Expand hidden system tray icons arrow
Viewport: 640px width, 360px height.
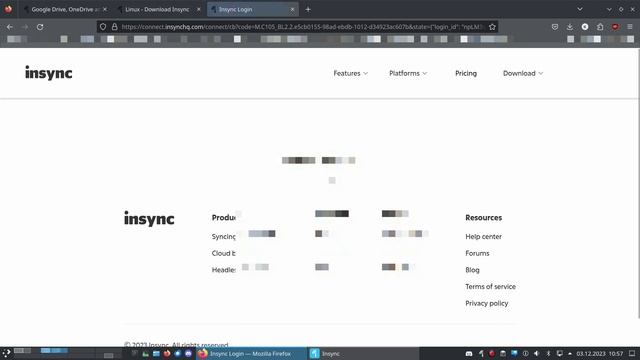point(570,353)
